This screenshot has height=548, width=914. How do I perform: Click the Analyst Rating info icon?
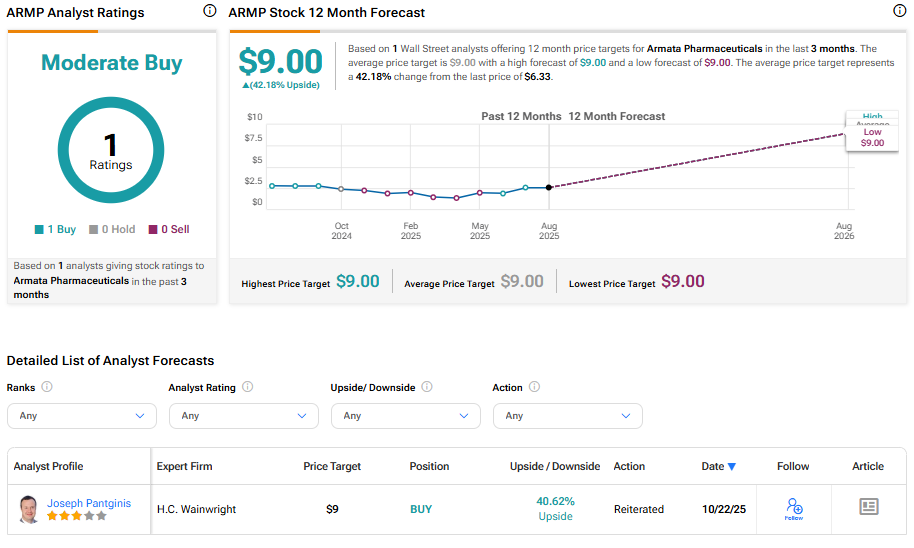coord(247,387)
